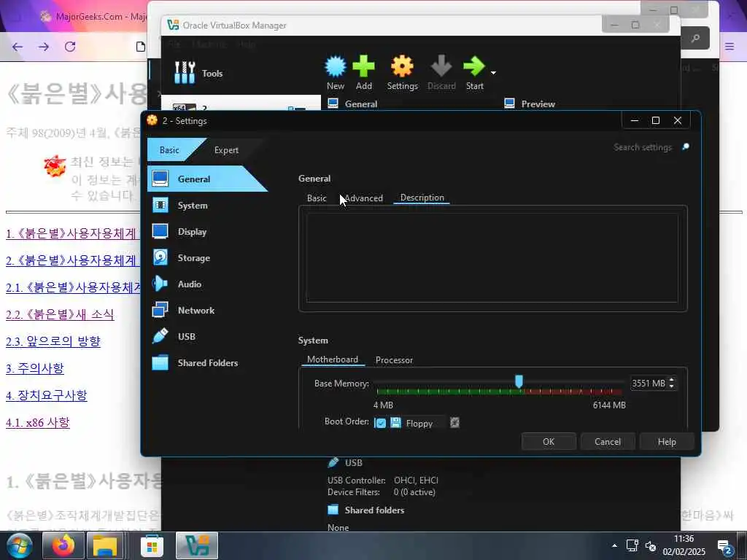Click the green-red Base Memory scale bar
The image size is (747, 560).
point(499,392)
